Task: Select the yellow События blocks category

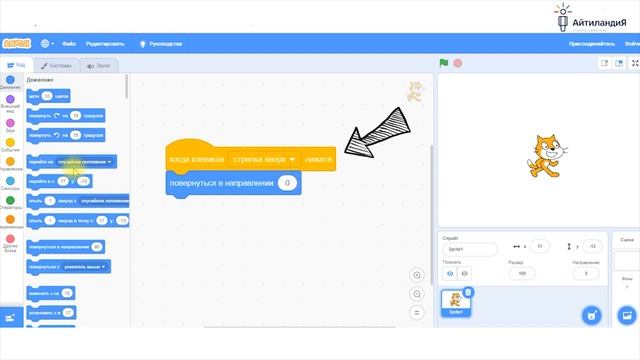Action: coord(10,145)
